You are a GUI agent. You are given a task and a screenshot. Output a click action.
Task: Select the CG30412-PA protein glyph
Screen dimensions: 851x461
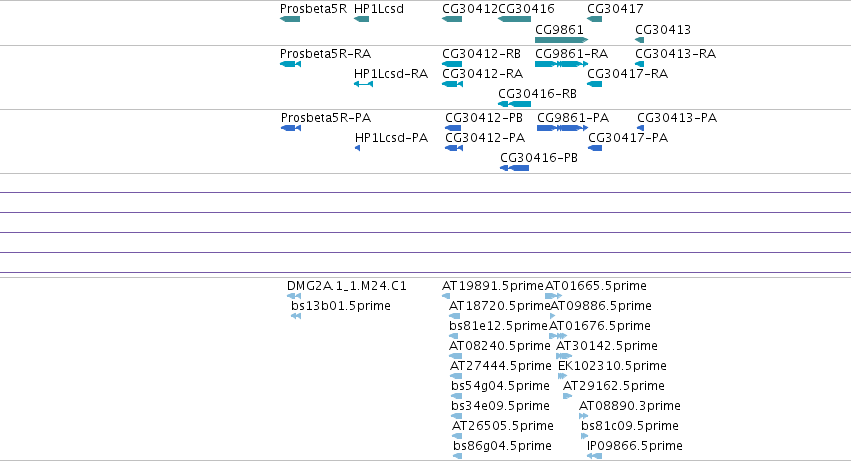tap(454, 148)
